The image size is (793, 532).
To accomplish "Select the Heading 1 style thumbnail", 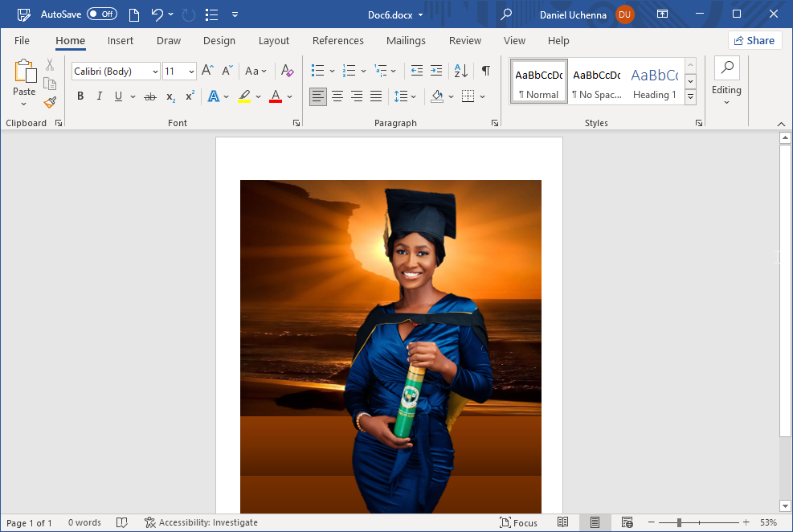I will (x=654, y=81).
